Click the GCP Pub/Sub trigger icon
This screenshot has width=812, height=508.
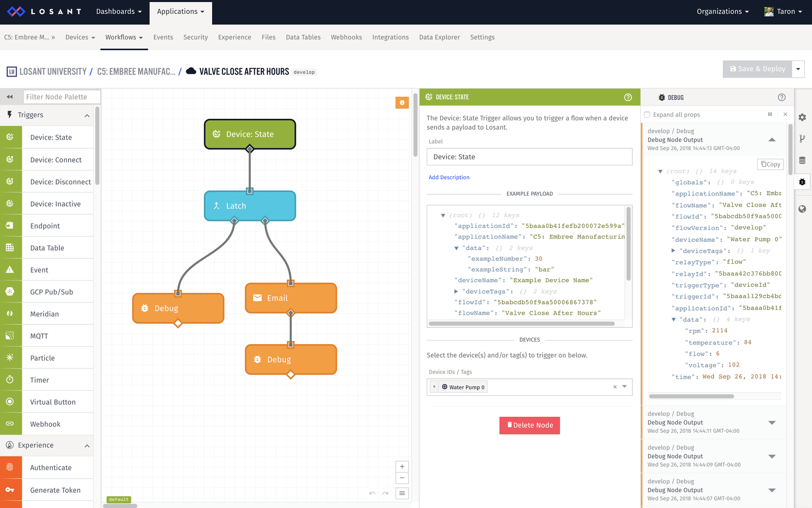(10, 292)
